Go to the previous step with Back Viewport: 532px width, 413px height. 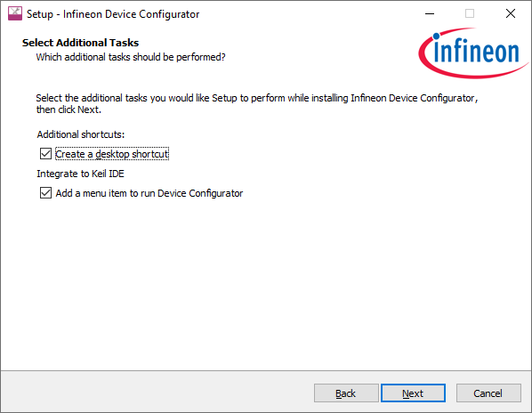346,393
